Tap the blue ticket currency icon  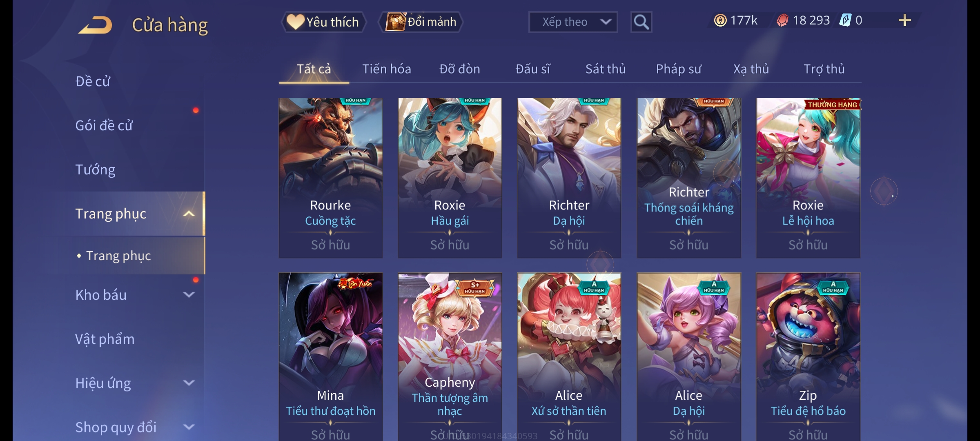845,20
